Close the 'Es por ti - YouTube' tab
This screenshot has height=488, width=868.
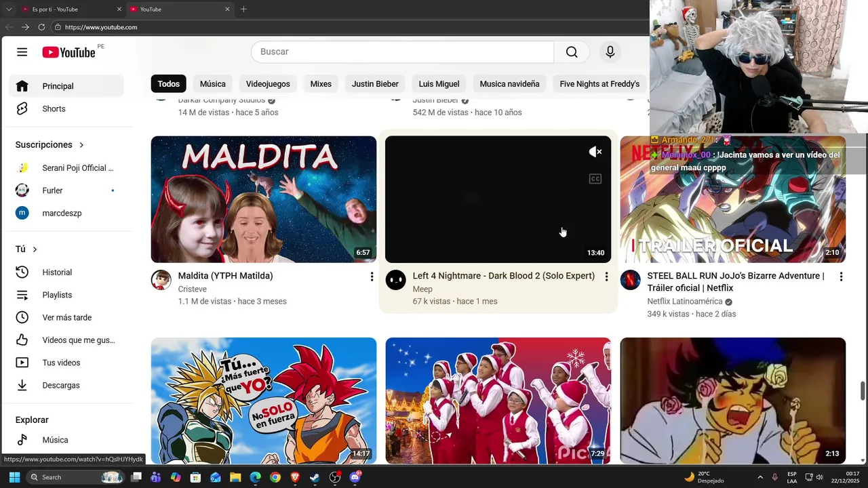119,9
